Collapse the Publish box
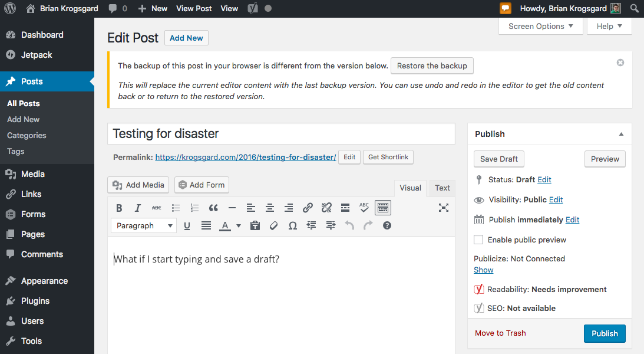Viewport: 644px width, 354px height. click(622, 134)
